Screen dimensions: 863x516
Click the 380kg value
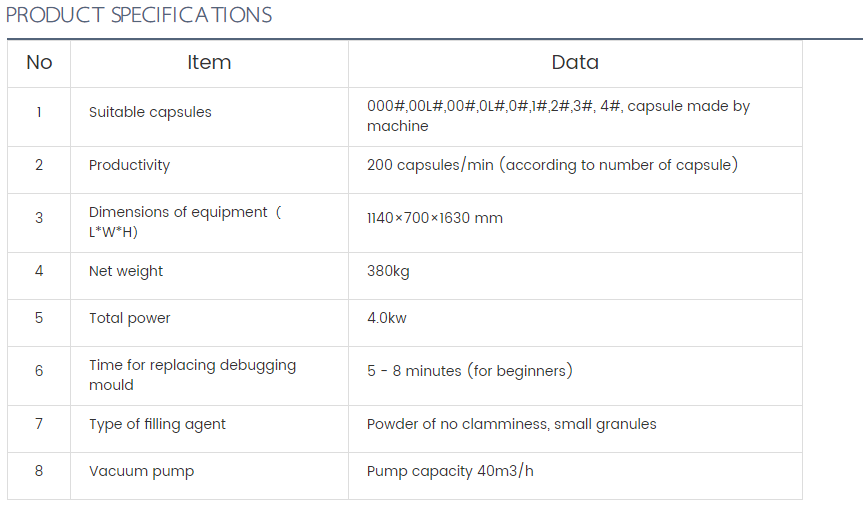(x=388, y=271)
